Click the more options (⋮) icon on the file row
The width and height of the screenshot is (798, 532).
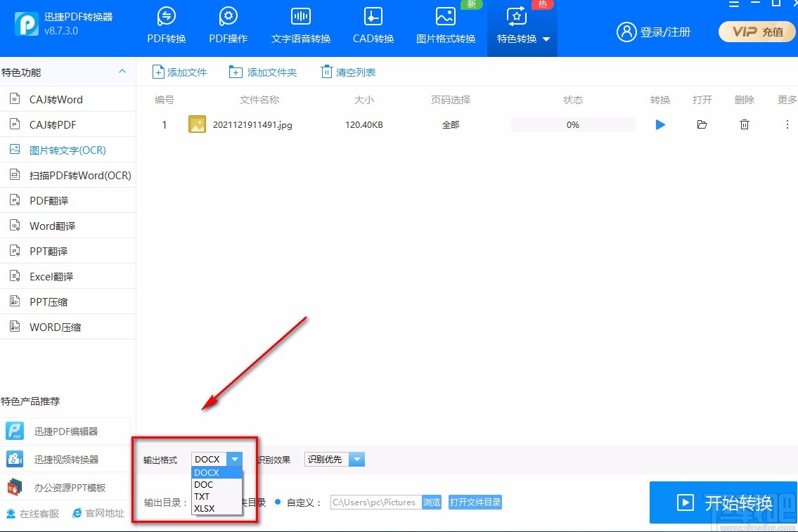point(787,124)
